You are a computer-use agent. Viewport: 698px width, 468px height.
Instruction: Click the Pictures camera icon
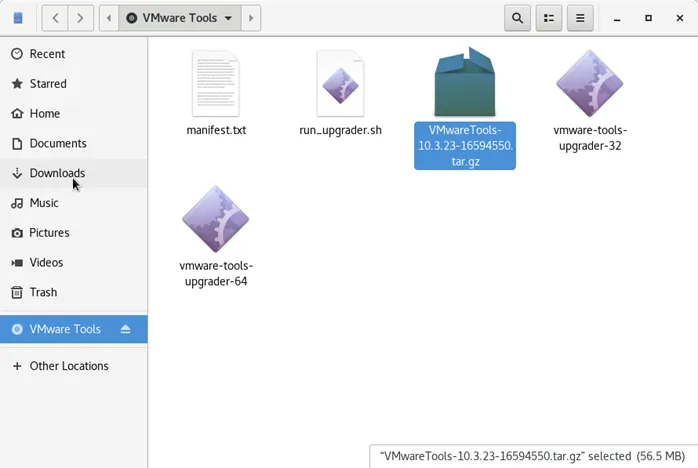(x=17, y=233)
